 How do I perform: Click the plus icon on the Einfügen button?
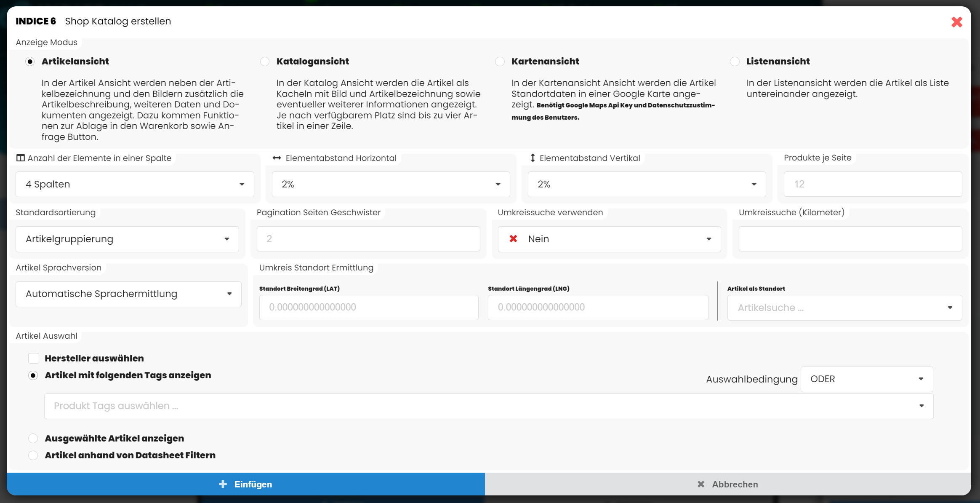click(223, 484)
